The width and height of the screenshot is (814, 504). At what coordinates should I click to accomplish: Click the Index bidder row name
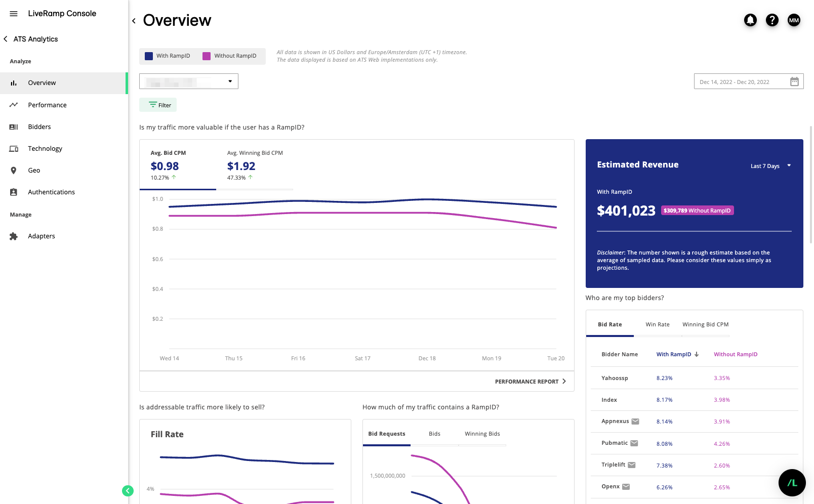(609, 400)
